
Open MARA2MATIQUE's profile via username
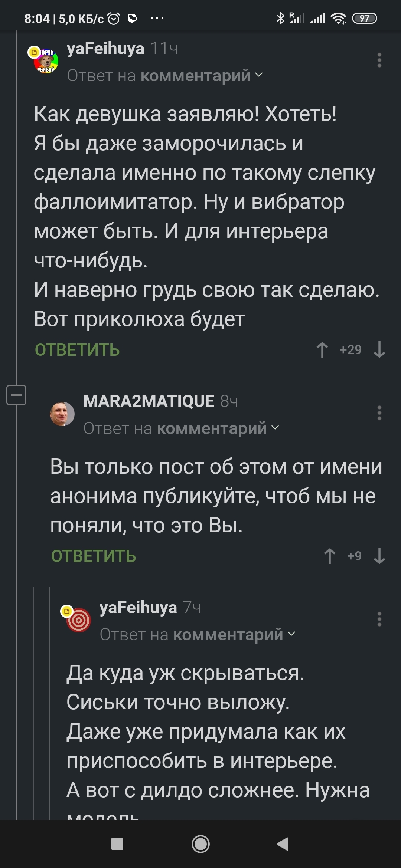(x=149, y=401)
